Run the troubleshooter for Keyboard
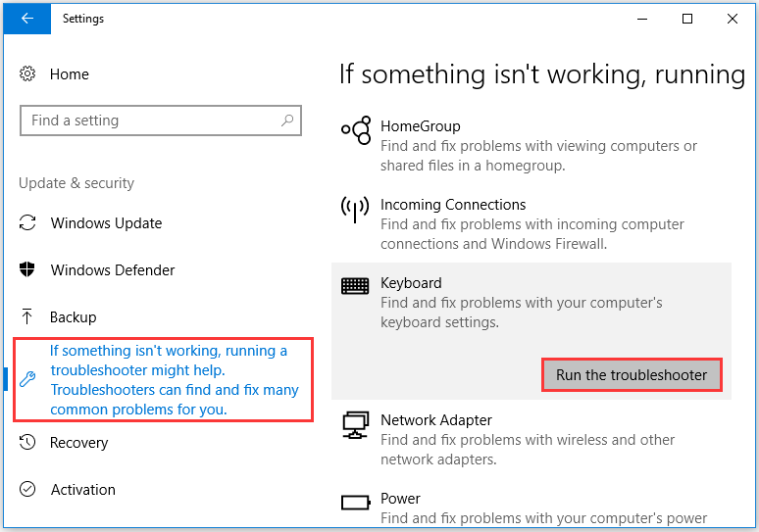This screenshot has width=759, height=532. pos(632,375)
